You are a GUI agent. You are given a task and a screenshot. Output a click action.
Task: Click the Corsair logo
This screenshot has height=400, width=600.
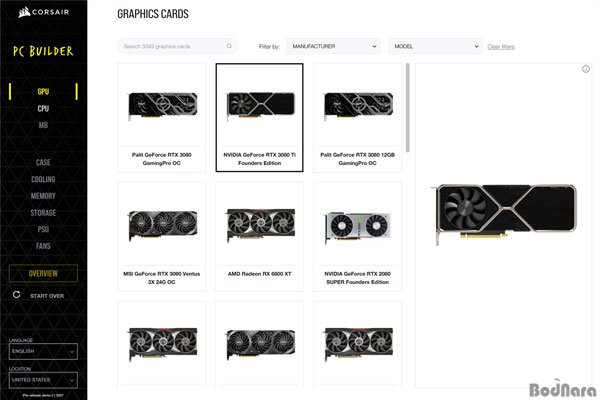pos(43,12)
